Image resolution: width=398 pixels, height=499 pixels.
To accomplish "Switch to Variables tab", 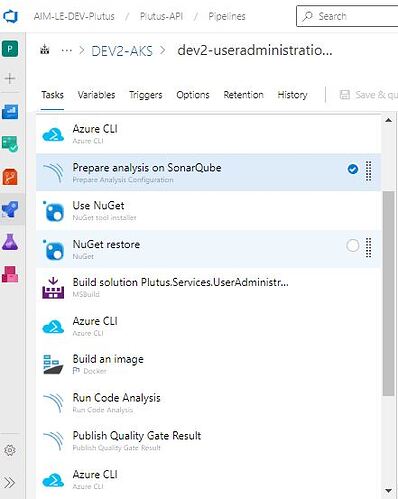I will pyautogui.click(x=96, y=95).
